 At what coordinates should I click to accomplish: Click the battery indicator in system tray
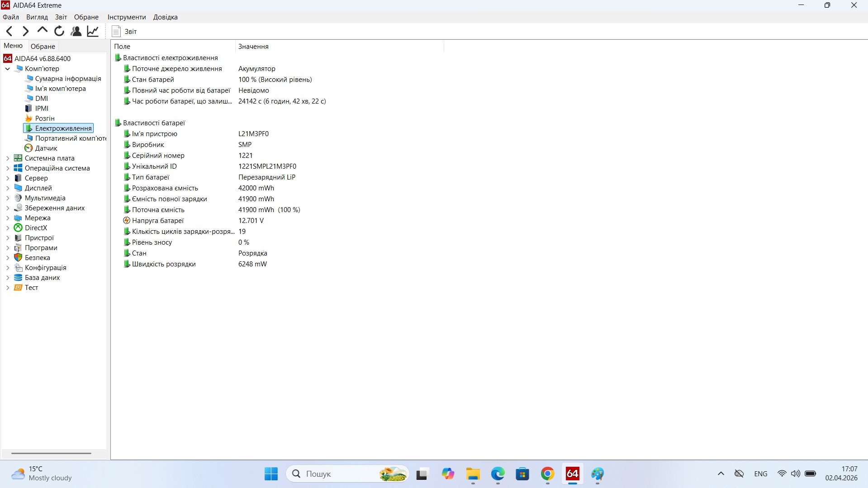pos(810,474)
